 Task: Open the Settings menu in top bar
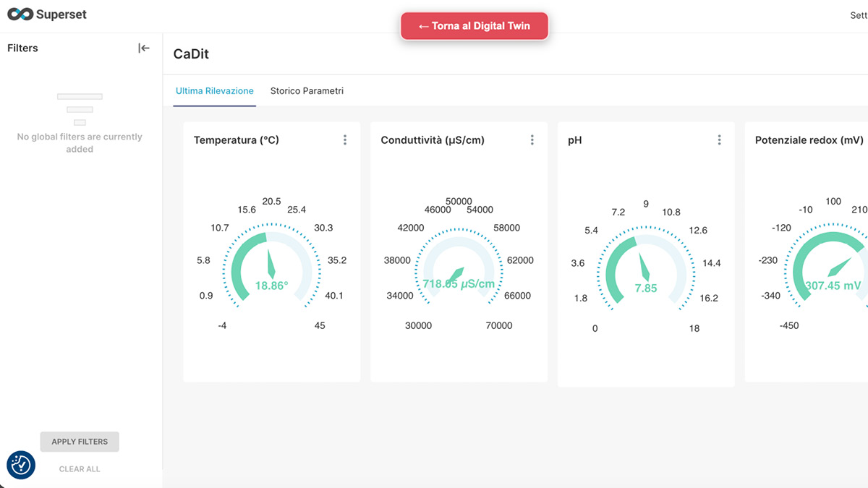(x=858, y=15)
